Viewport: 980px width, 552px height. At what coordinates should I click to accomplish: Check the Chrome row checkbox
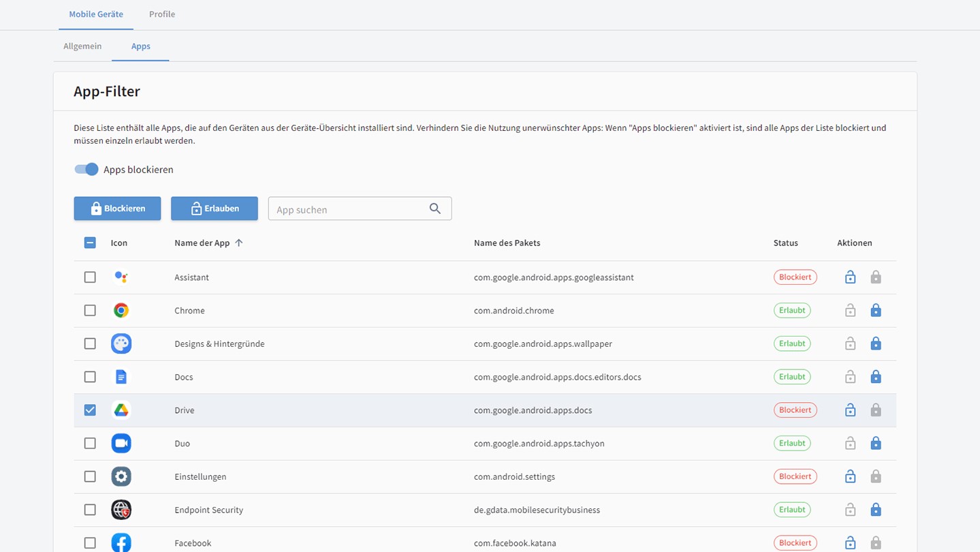(x=90, y=311)
